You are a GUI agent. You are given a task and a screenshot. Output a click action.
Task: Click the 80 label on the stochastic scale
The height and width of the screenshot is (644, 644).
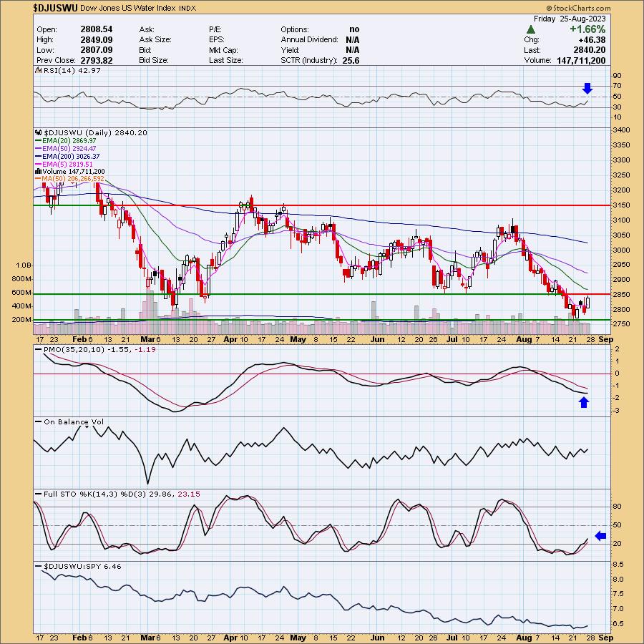(617, 507)
